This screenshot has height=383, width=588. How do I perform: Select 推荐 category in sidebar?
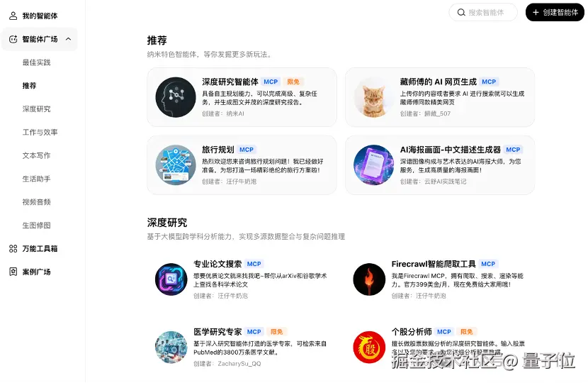pyautogui.click(x=29, y=86)
